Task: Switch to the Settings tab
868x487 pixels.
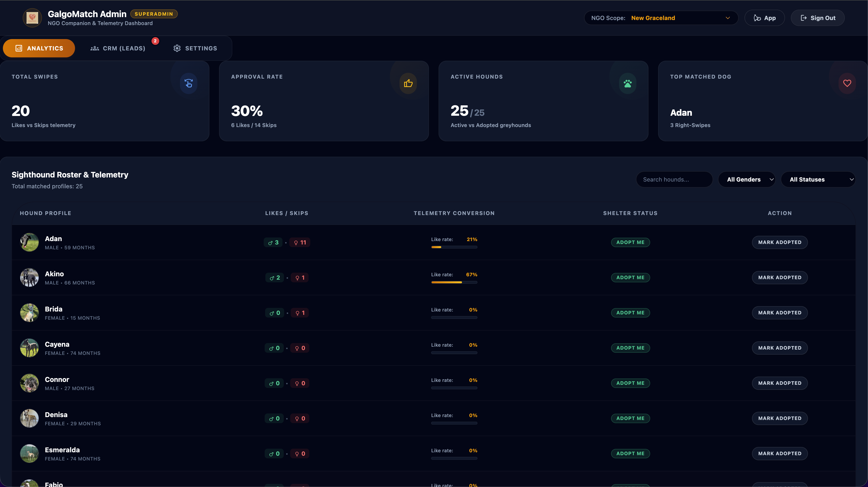Action: click(x=195, y=48)
